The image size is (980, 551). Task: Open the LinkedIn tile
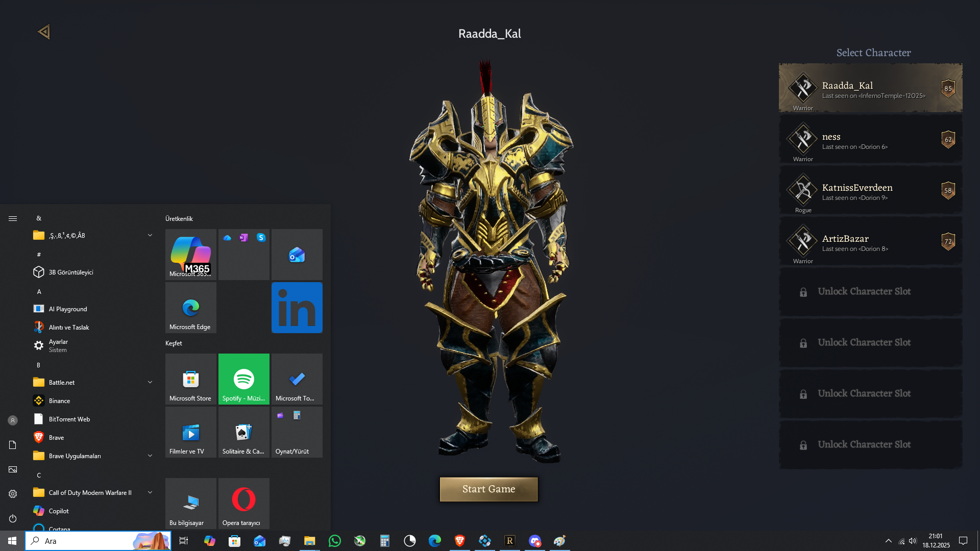[297, 308]
